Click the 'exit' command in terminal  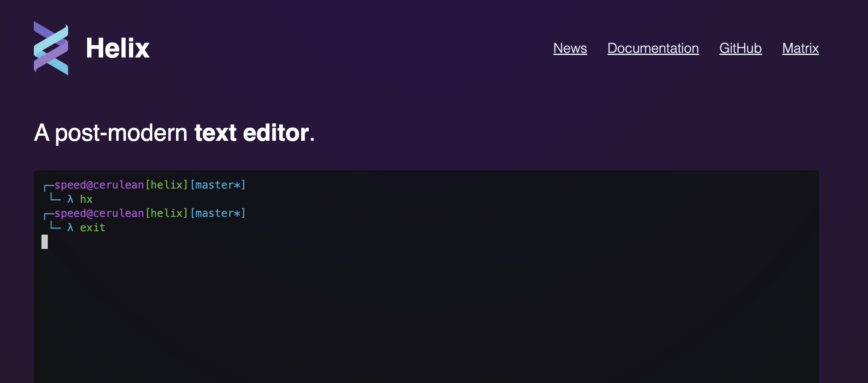click(x=93, y=227)
